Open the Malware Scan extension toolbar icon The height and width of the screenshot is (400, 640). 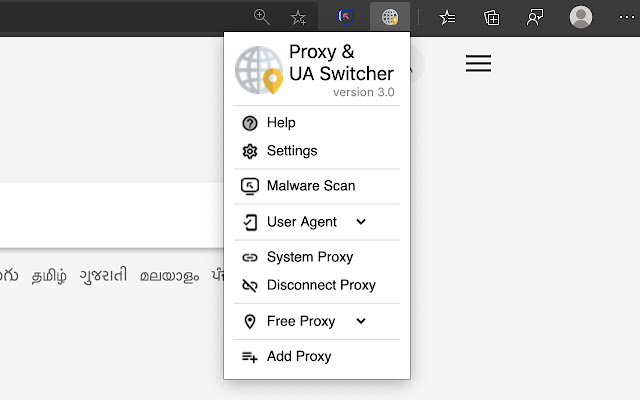click(x=346, y=17)
